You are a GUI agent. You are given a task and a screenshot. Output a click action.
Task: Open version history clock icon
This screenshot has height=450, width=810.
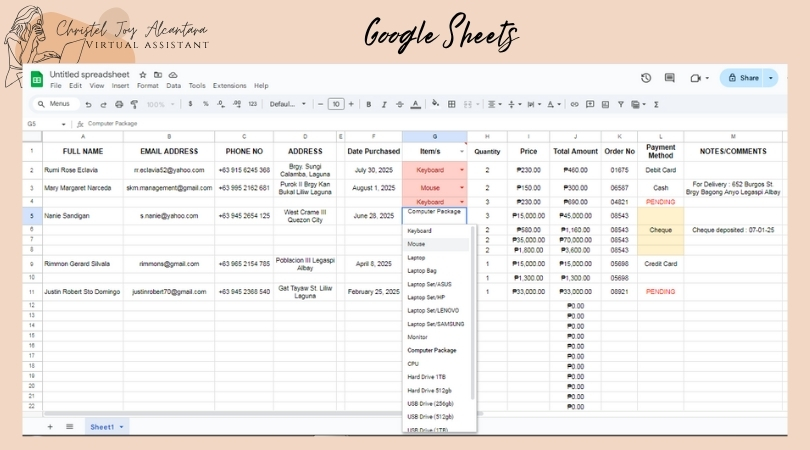point(646,78)
